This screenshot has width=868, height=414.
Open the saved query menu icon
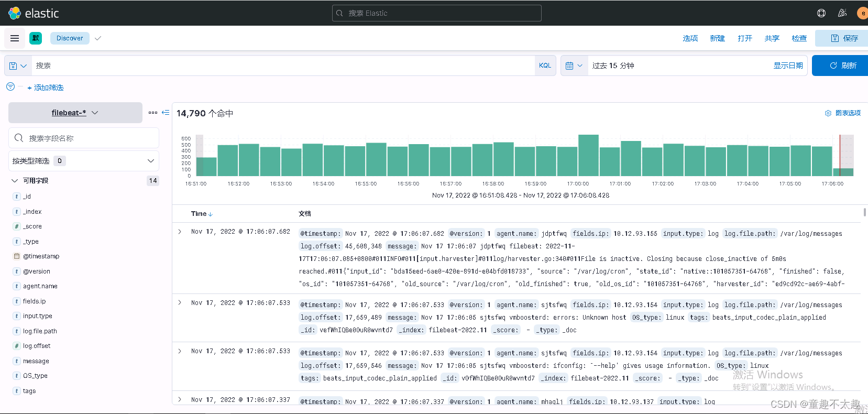[18, 66]
